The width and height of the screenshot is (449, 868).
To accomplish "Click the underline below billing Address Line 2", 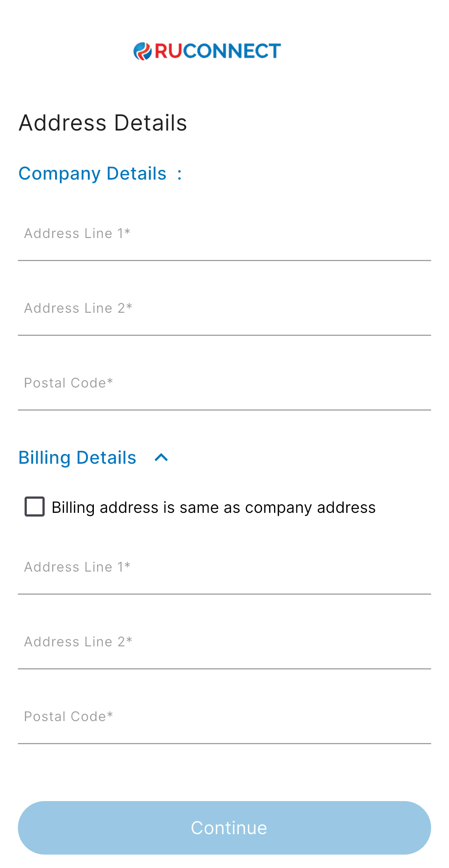I will pos(224,669).
